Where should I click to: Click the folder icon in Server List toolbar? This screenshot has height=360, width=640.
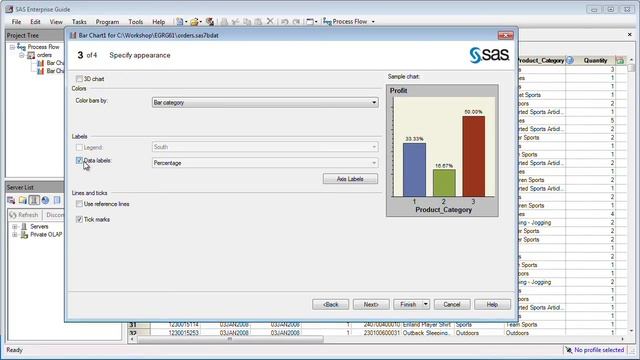[x=22, y=200]
